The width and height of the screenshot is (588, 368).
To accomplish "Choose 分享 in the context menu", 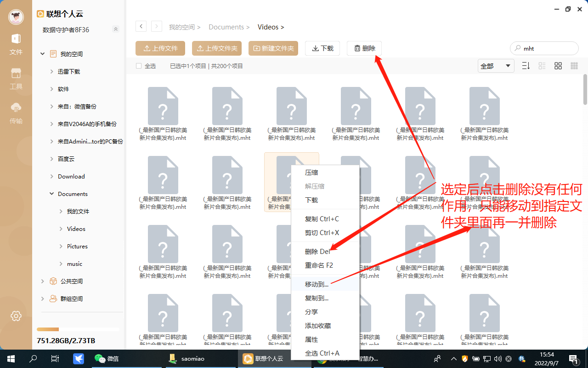I will (x=325, y=312).
